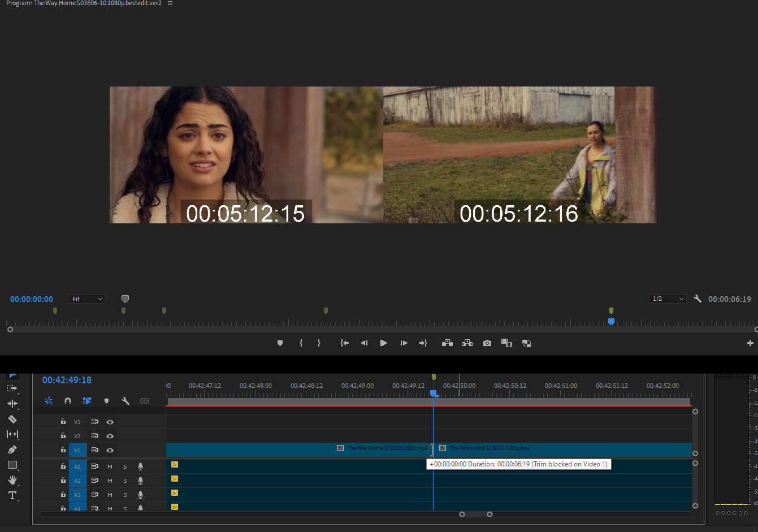This screenshot has width=758, height=532.
Task: Click the Program ruler marker below 1/2 dropdown
Action: pos(611,310)
